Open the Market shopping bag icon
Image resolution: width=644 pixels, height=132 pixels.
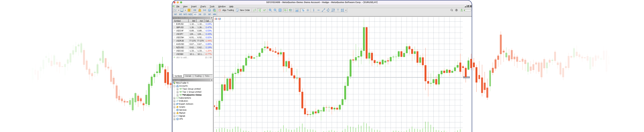pos(200,10)
